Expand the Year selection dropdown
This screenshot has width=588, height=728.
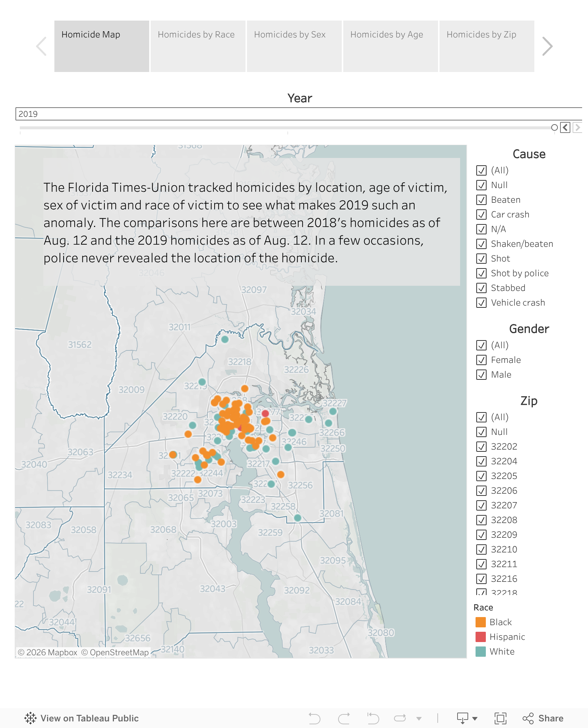298,114
